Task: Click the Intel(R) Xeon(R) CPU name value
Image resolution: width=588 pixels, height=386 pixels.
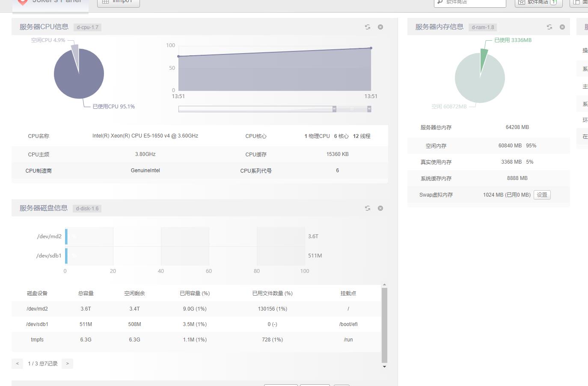Action: click(145, 136)
